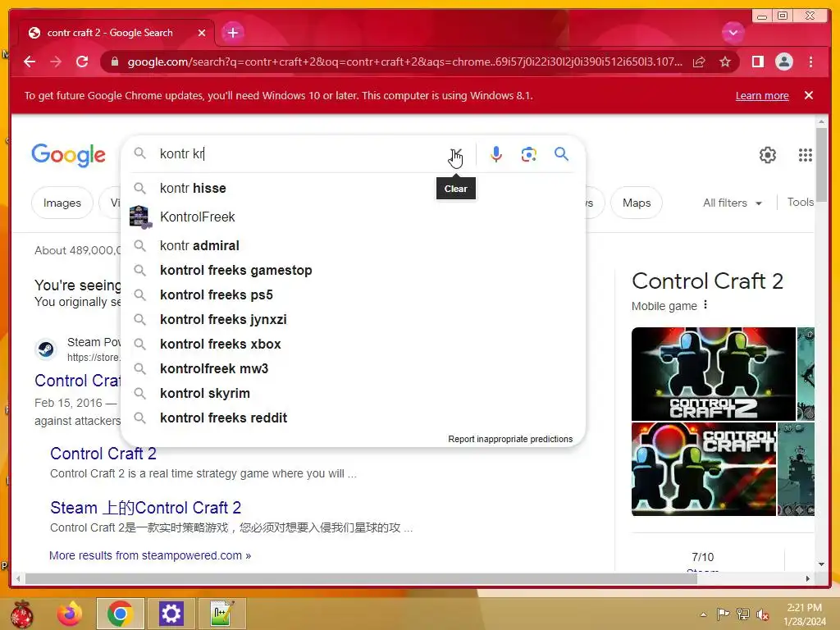Switch to Chrome in the taskbar
The width and height of the screenshot is (840, 630).
(x=120, y=614)
